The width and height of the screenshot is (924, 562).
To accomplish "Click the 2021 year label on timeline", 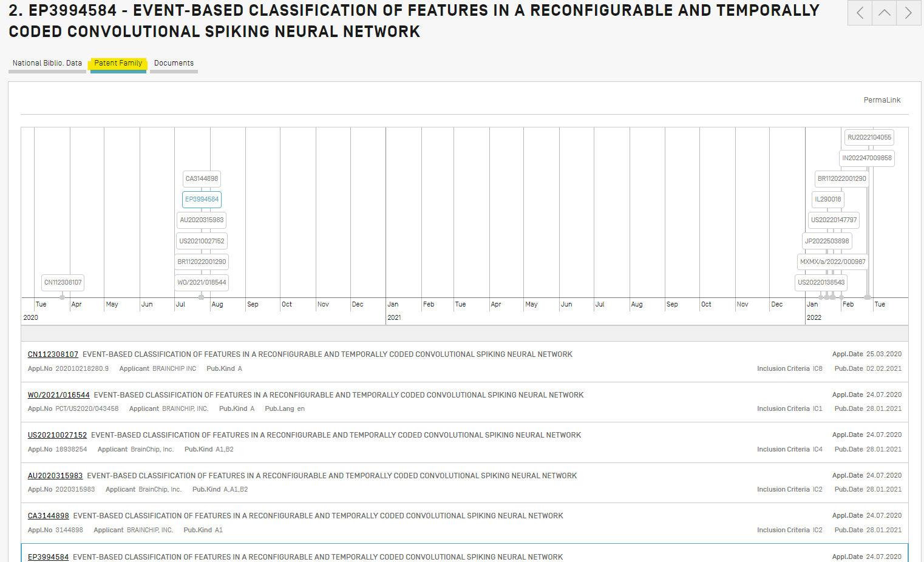I will (394, 317).
